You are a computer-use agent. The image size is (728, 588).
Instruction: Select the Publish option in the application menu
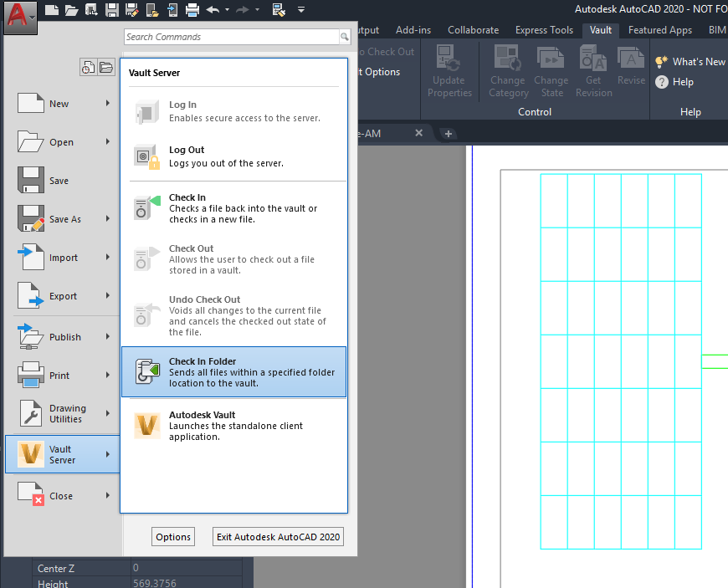tap(65, 336)
